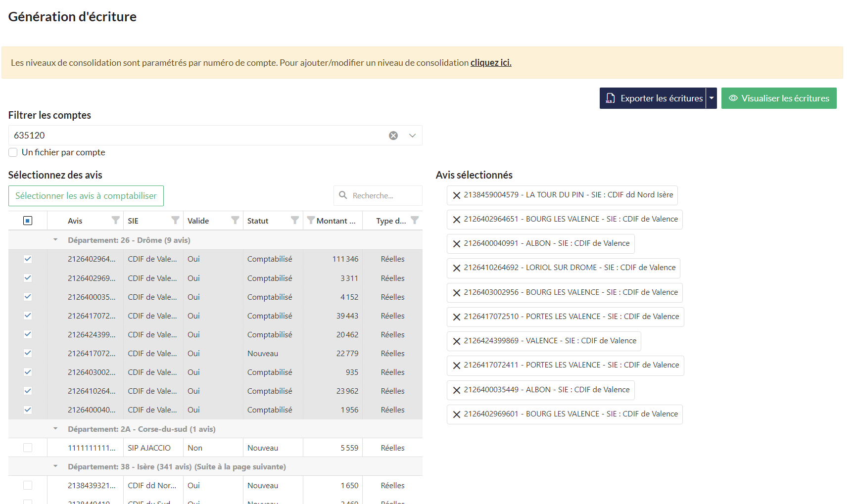Toggle 'Un fichier par compte' checkbox
Screen dimensions: 858x504
13,152
